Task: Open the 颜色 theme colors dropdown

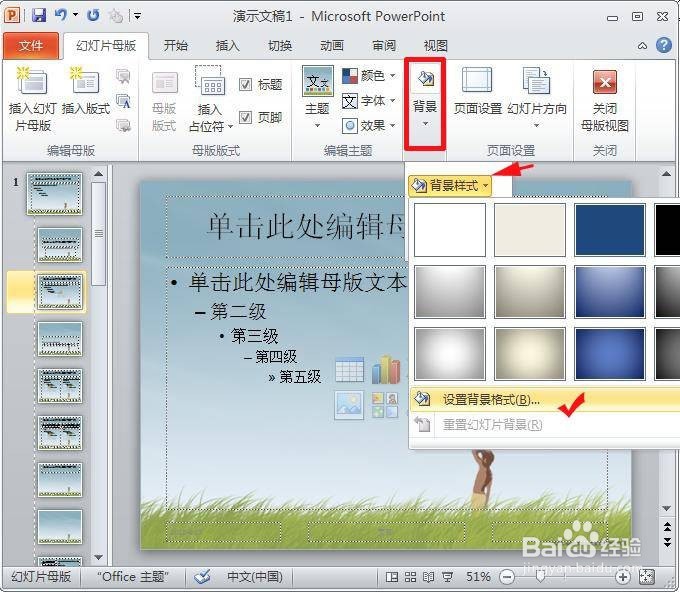Action: click(x=369, y=76)
